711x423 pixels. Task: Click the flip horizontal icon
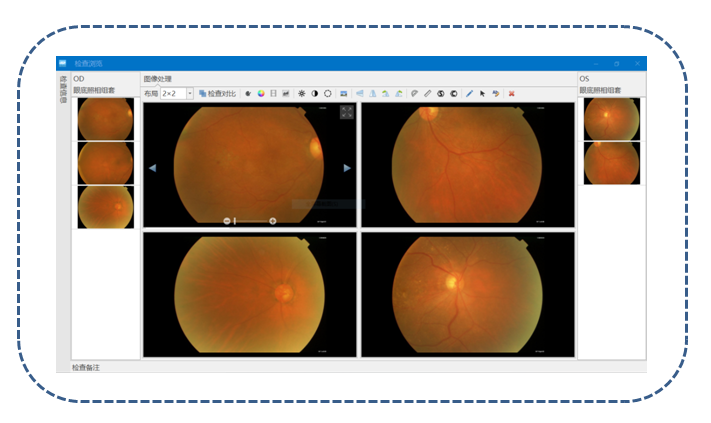pos(360,93)
